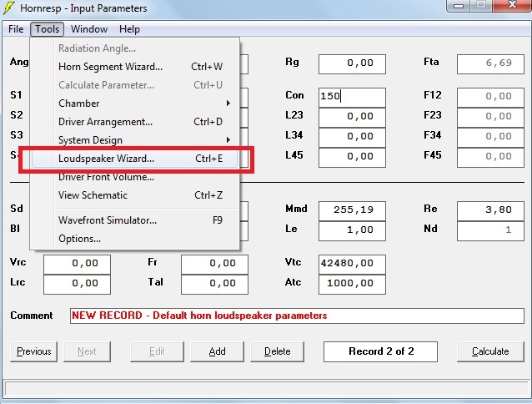Screen dimensions: 532x404
Task: Choose Driver Arrangement from Tools menu
Action: click(x=136, y=122)
